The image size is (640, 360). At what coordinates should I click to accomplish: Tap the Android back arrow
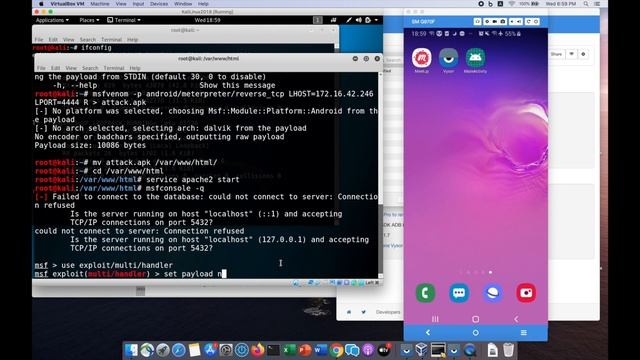516,319
